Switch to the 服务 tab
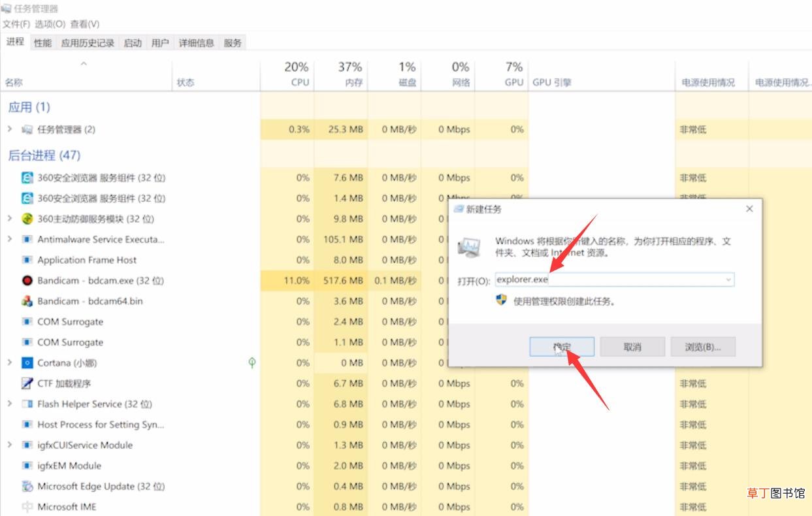This screenshot has height=516, width=812. pyautogui.click(x=233, y=43)
